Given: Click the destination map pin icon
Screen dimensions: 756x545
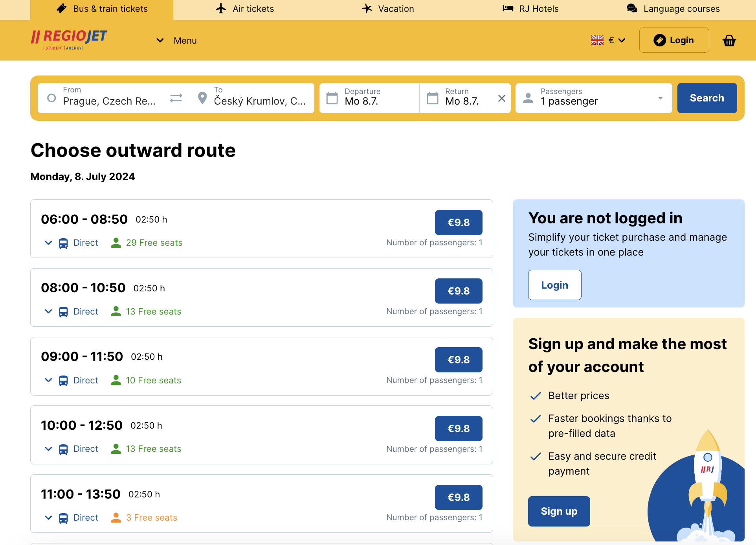Looking at the screenshot, I should tap(202, 98).
